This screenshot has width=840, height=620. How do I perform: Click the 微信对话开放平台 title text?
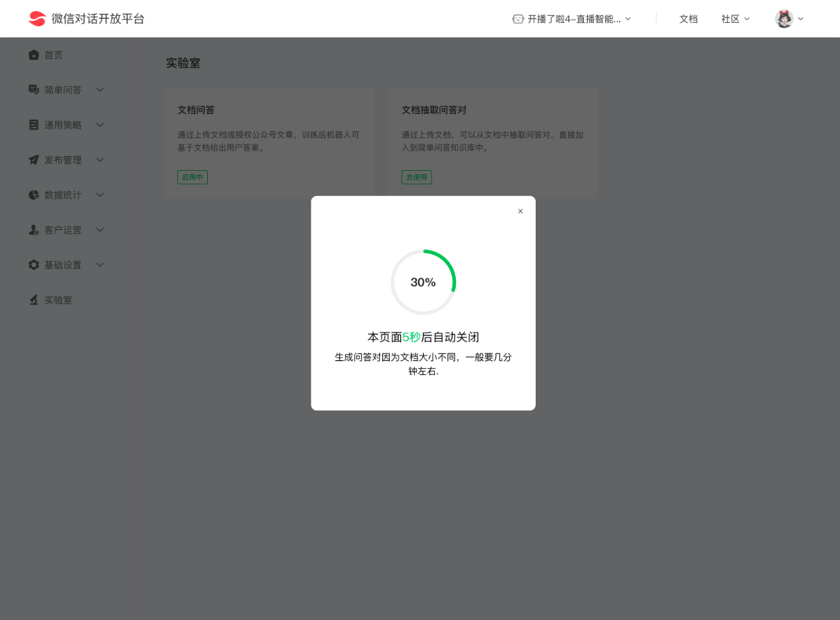click(x=98, y=19)
